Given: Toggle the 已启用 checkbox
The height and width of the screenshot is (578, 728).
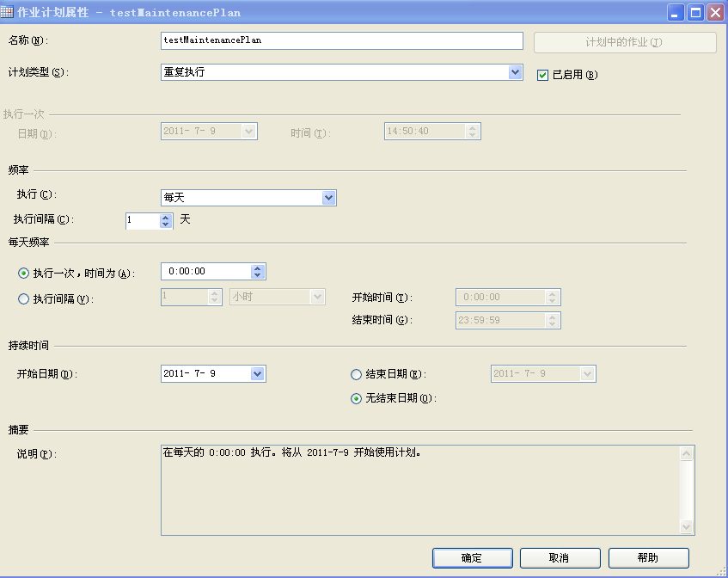Looking at the screenshot, I should (542, 75).
